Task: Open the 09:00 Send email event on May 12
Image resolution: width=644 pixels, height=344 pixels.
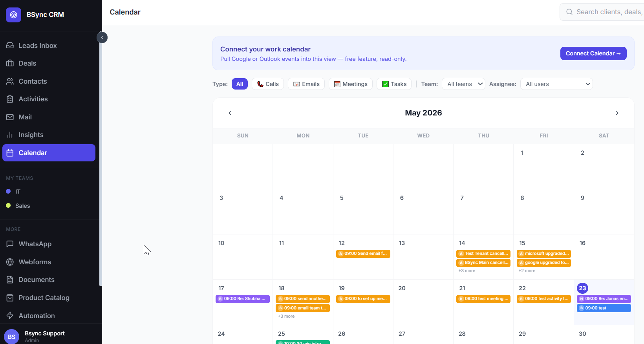Action: click(363, 254)
